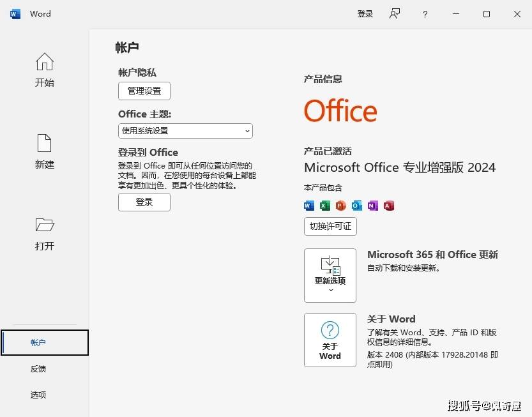Click the 产品已激活 status text

(x=328, y=151)
